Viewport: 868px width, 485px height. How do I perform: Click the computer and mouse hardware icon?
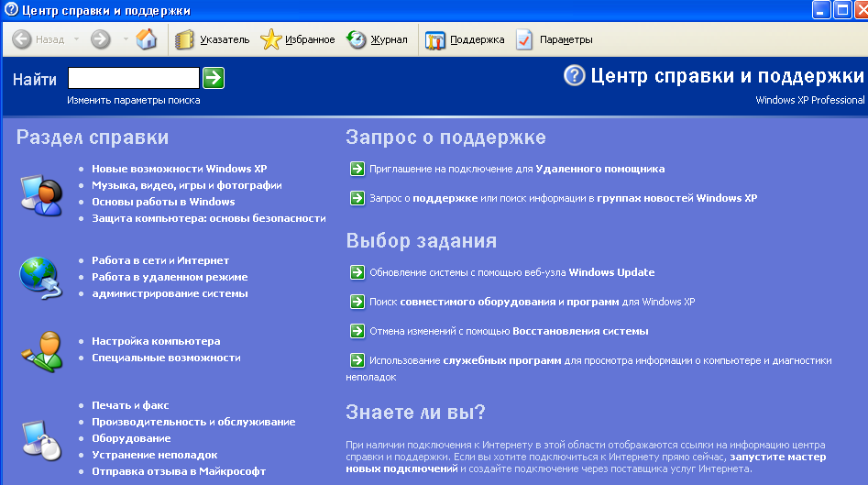(41, 441)
